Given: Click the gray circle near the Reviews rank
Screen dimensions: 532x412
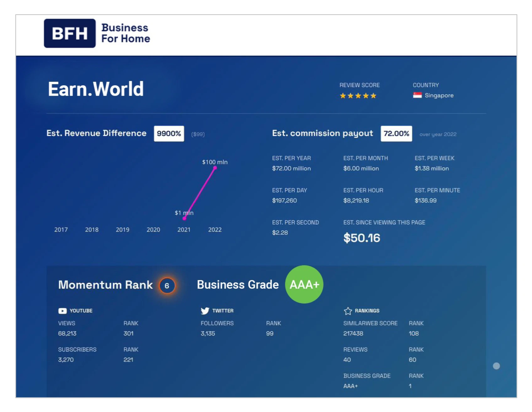Looking at the screenshot, I should pos(496,366).
